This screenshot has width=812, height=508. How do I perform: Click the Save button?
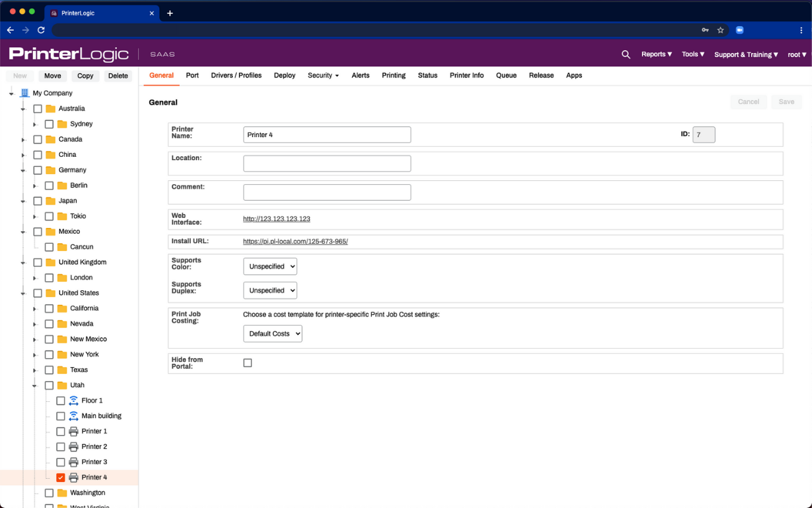(786, 102)
